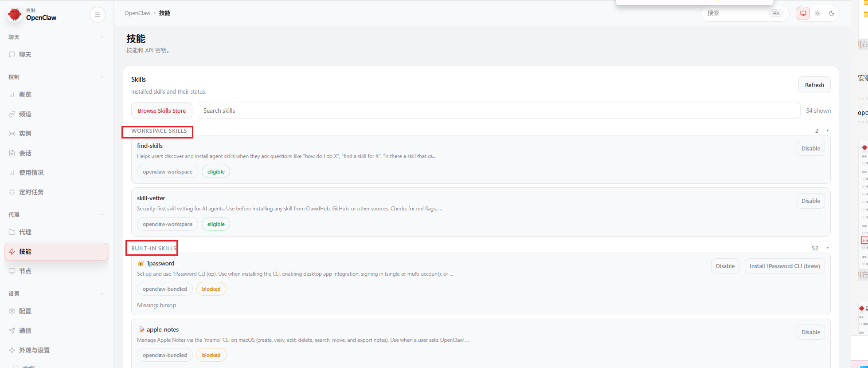Click the eligible badge on skill-vetter

(216, 224)
